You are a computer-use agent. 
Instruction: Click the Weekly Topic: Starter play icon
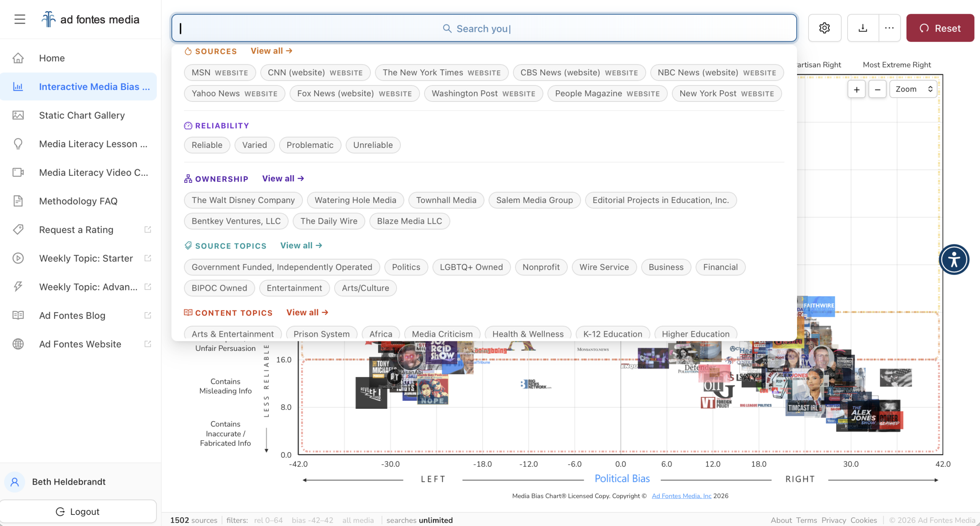click(18, 258)
